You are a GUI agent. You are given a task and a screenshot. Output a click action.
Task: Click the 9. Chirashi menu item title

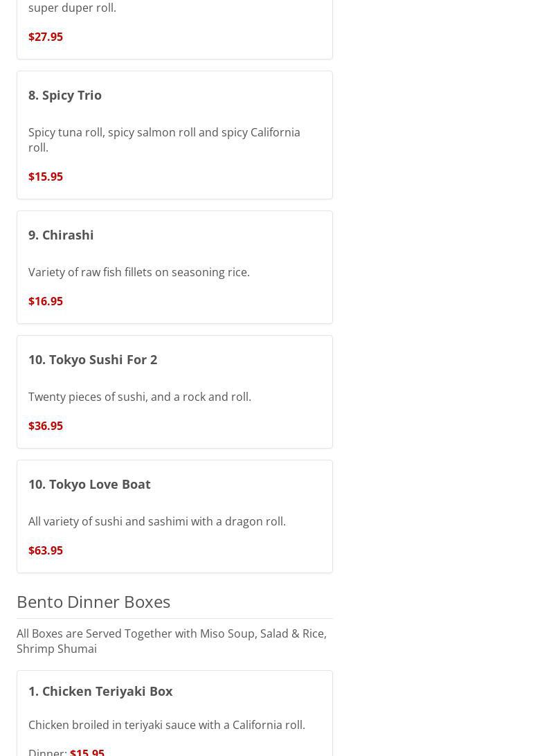61,235
